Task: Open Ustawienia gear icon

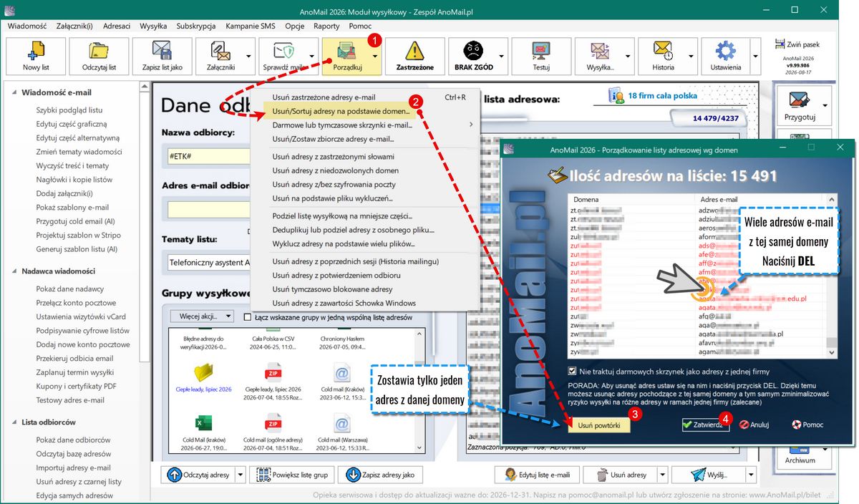Action: pos(726,52)
